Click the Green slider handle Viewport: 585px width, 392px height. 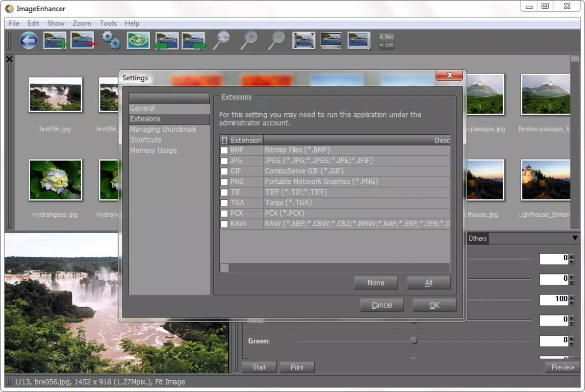pyautogui.click(x=413, y=340)
